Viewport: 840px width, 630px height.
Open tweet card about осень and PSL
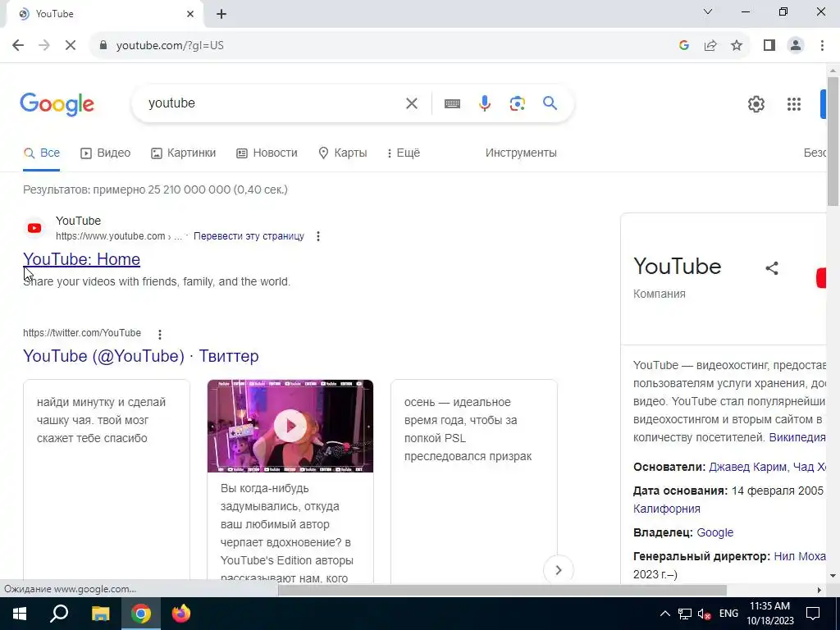point(474,479)
